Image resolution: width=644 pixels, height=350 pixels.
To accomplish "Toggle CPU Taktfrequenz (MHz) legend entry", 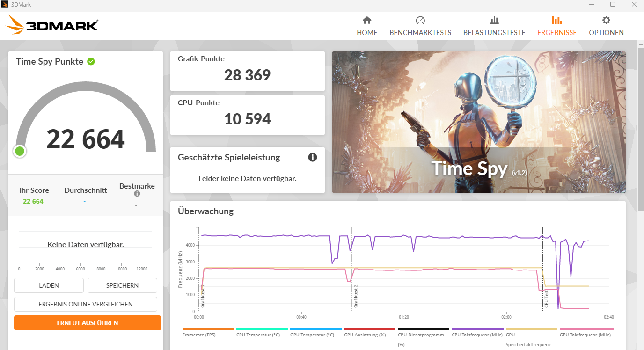I will point(477,332).
